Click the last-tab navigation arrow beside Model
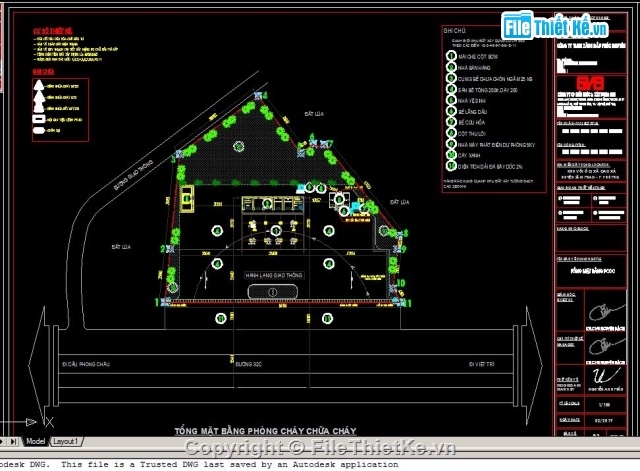Image resolution: width=640 pixels, height=471 pixels. click(13, 442)
